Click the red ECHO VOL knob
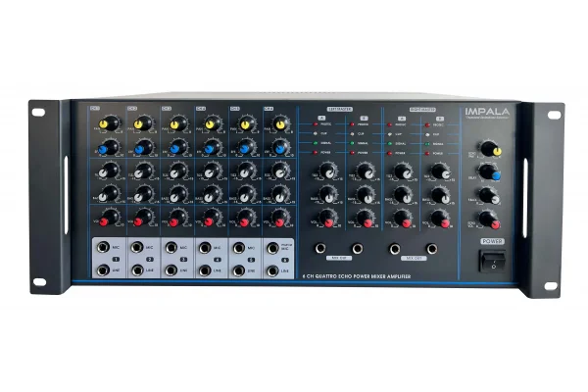 click(489, 220)
